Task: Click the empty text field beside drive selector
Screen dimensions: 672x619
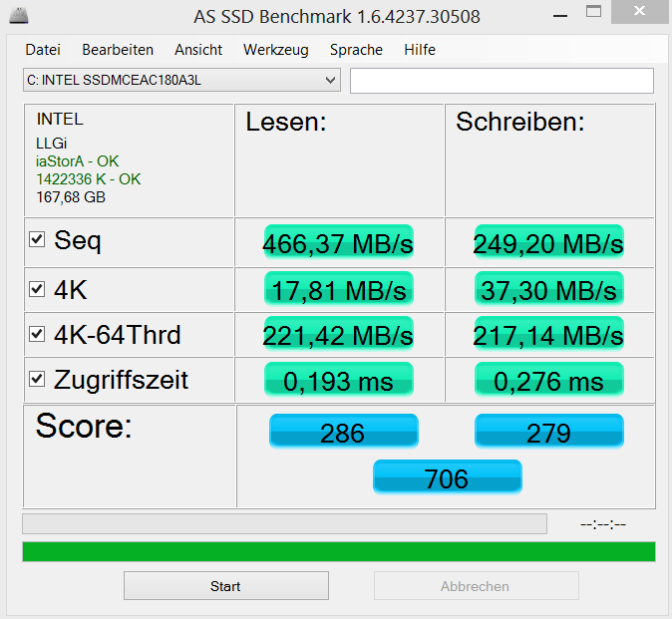Action: 502,81
